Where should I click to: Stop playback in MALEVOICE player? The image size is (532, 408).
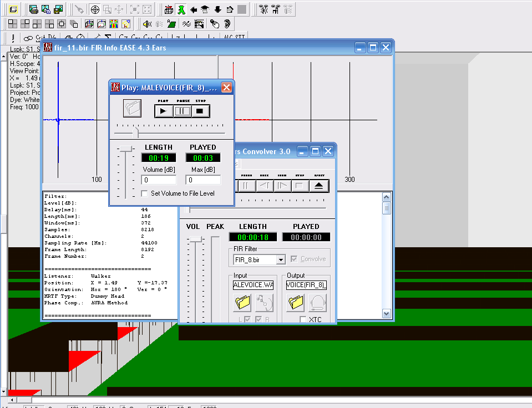click(x=200, y=111)
